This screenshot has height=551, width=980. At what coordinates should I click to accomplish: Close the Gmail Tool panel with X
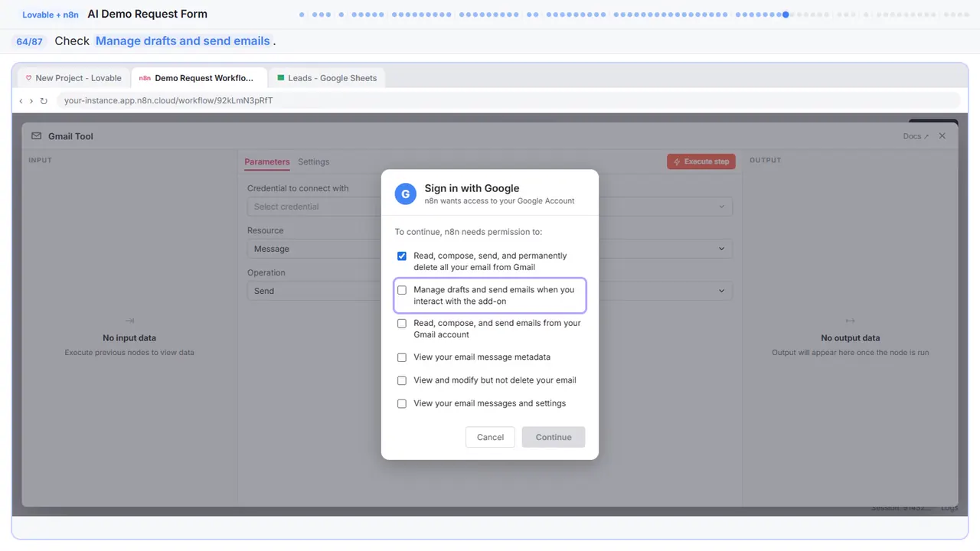[942, 136]
